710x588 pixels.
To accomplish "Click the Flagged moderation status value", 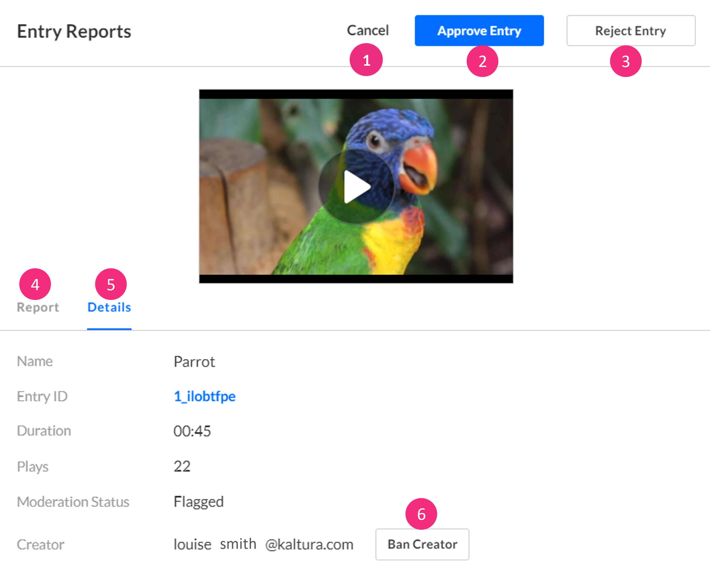I will [x=198, y=501].
